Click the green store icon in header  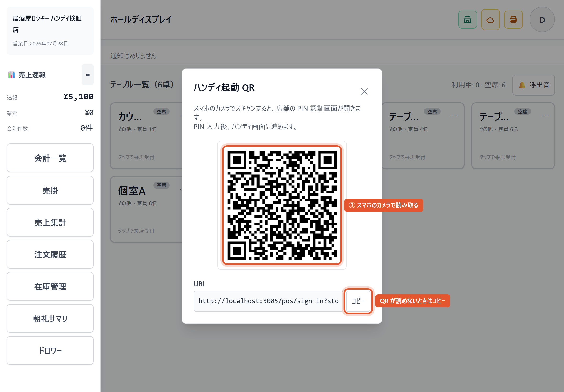(467, 20)
